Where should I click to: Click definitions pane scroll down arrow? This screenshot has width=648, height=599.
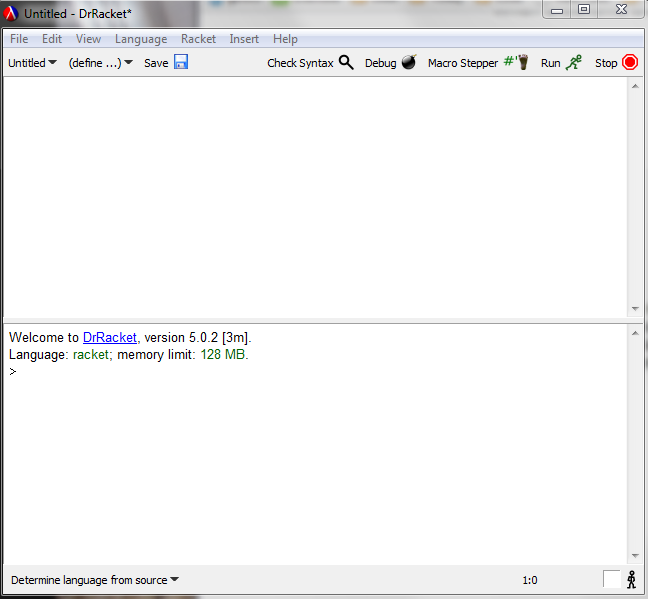point(635,309)
